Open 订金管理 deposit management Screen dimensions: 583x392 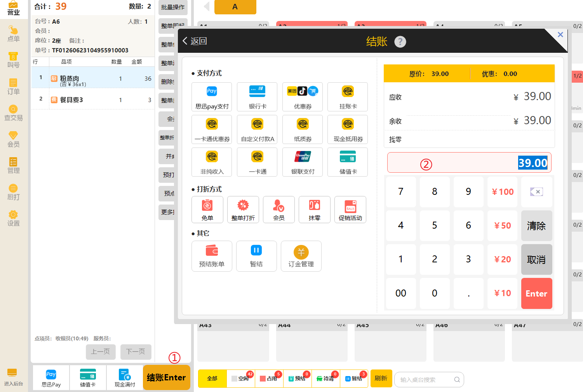pyautogui.click(x=301, y=256)
